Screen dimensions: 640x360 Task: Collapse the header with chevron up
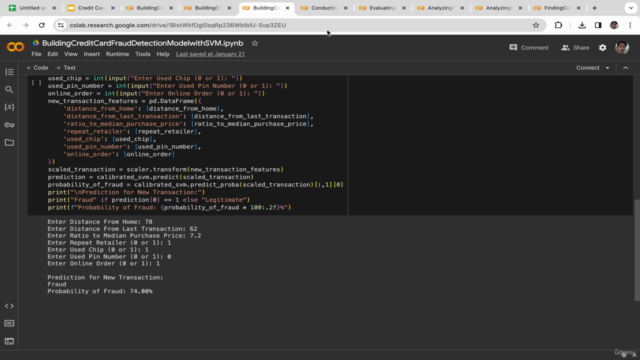[626, 68]
